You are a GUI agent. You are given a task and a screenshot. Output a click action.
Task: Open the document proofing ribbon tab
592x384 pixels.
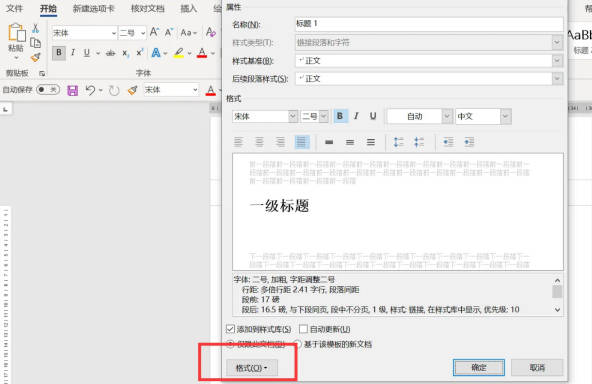(x=148, y=8)
